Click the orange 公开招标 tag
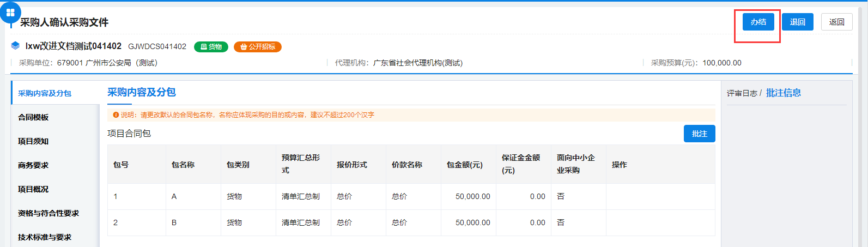This screenshot has width=868, height=247. point(258,47)
